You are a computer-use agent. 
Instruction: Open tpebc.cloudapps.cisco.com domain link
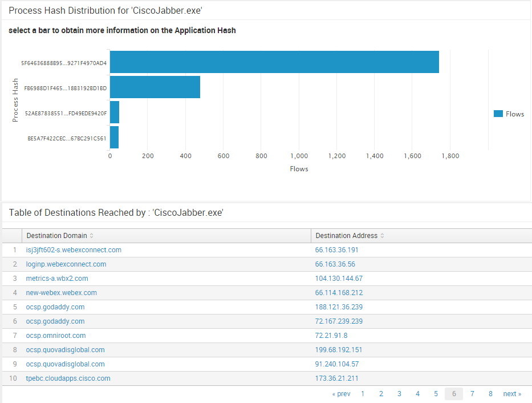coord(68,378)
